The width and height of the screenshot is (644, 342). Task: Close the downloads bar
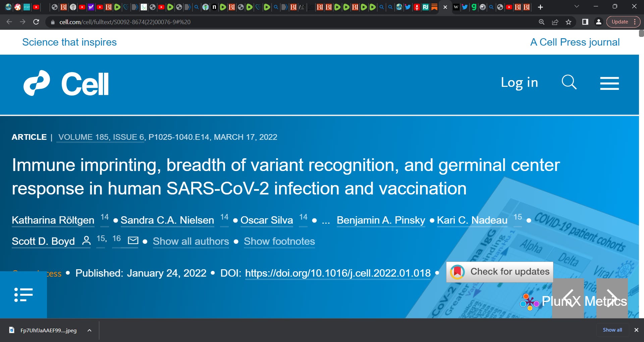[x=636, y=330]
